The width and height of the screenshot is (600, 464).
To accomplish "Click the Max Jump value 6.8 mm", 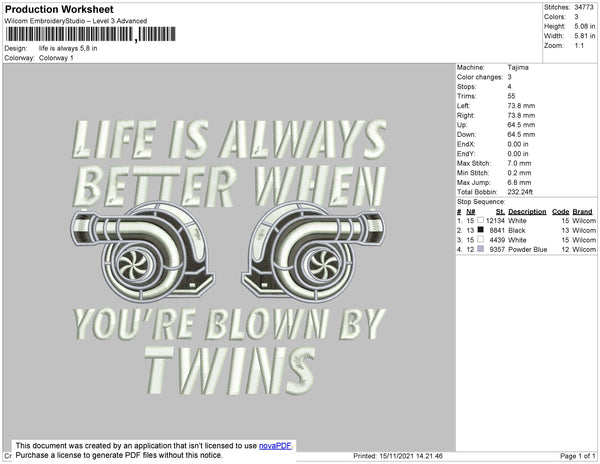I will [x=519, y=182].
